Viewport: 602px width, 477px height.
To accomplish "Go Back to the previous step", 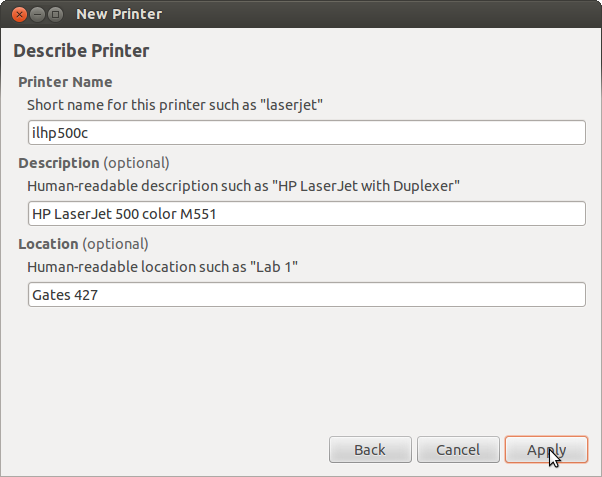I will click(x=370, y=450).
